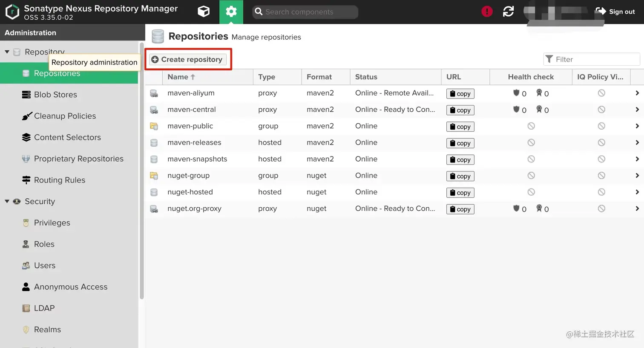Click the health check shield for maven-aliyum
Screen dimensions: 644x348
tap(516, 93)
